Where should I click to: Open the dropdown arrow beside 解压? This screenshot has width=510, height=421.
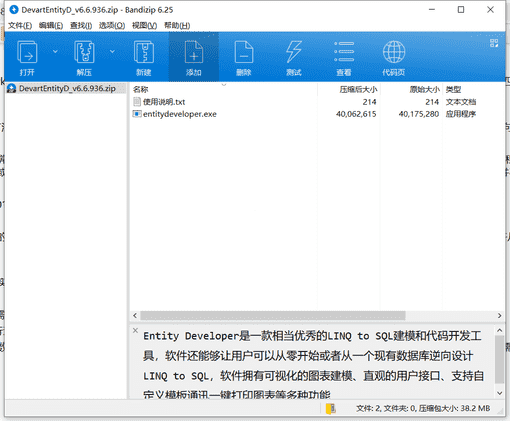click(112, 51)
